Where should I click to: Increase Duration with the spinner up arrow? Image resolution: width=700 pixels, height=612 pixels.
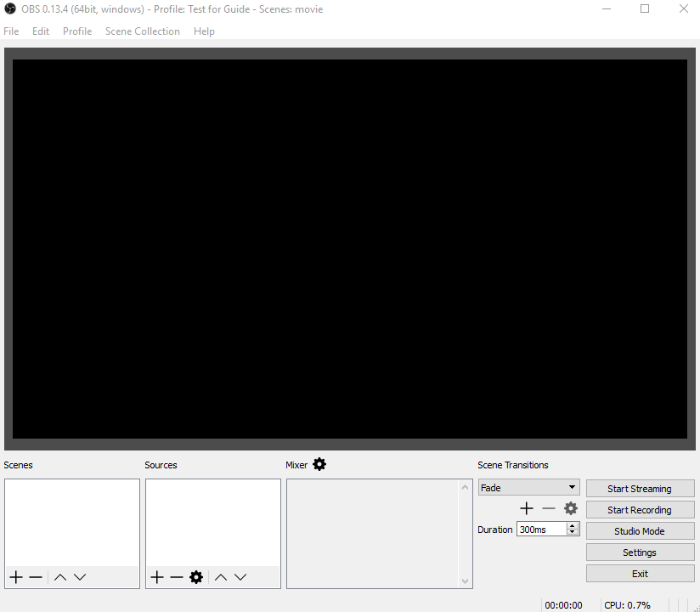(x=573, y=526)
